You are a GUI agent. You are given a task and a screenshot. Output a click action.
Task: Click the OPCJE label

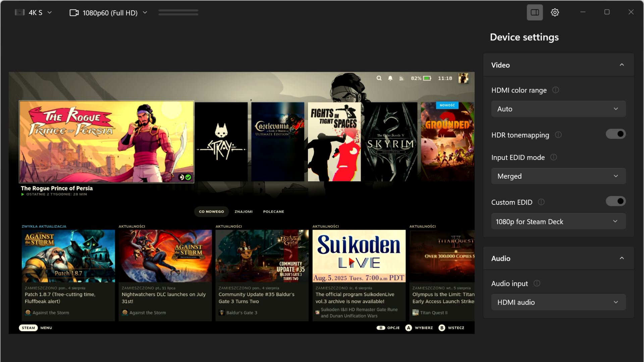[x=393, y=328]
